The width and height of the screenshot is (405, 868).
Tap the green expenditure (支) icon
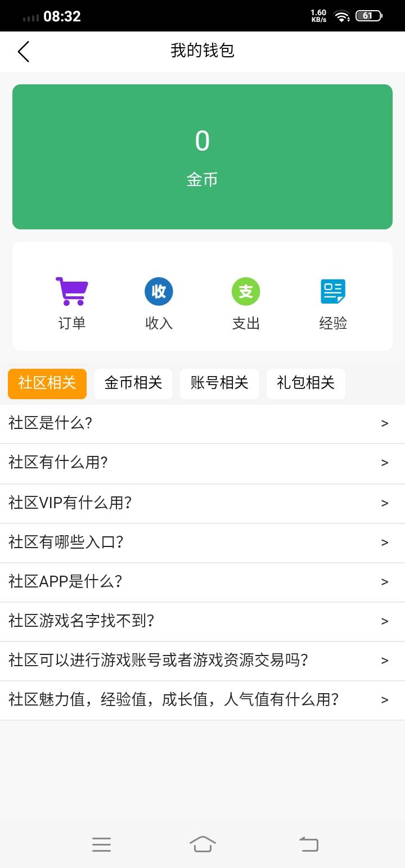[x=246, y=292]
